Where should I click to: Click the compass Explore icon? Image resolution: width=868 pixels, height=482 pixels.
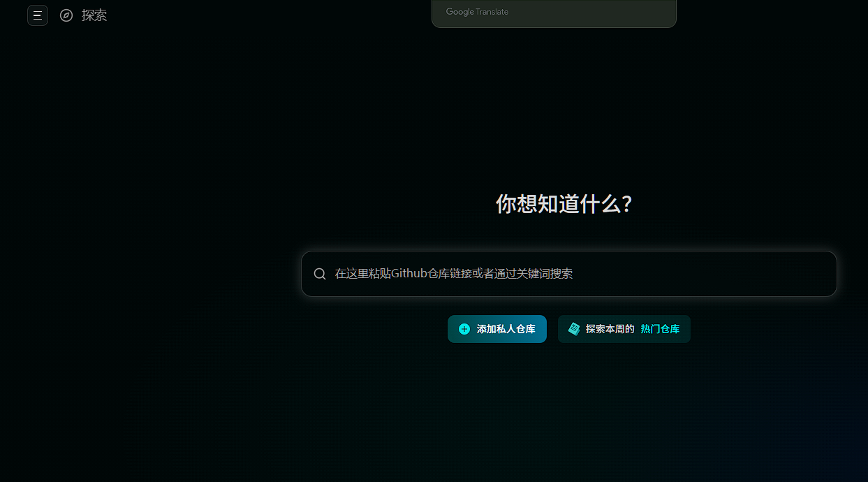click(x=66, y=15)
